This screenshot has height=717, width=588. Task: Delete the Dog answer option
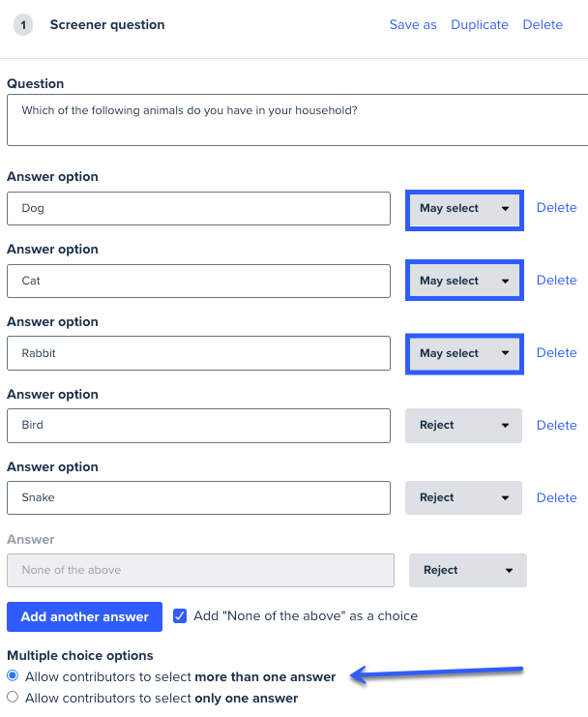556,208
